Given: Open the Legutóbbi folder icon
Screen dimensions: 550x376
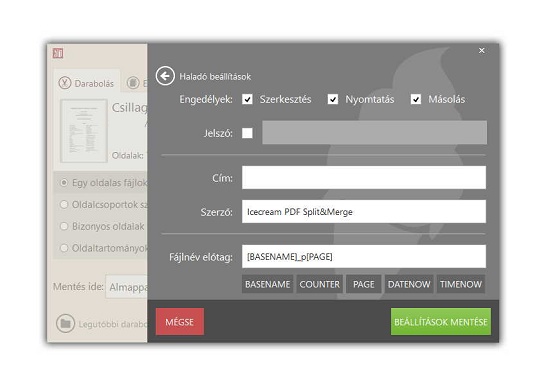Looking at the screenshot, I should [65, 323].
